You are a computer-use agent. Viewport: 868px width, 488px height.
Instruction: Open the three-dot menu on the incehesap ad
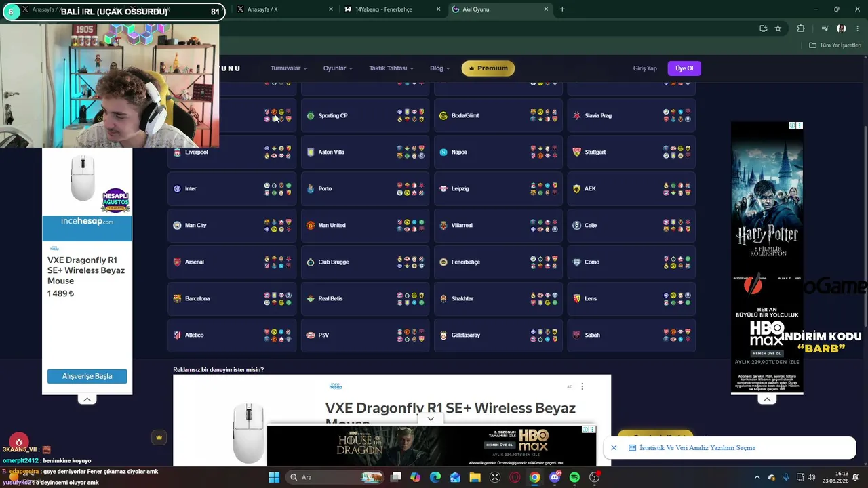(x=582, y=386)
